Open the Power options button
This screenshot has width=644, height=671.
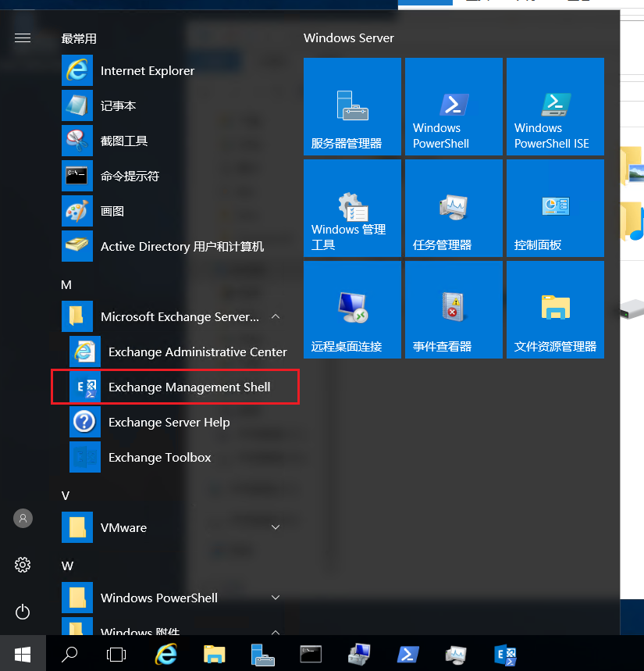(x=23, y=612)
